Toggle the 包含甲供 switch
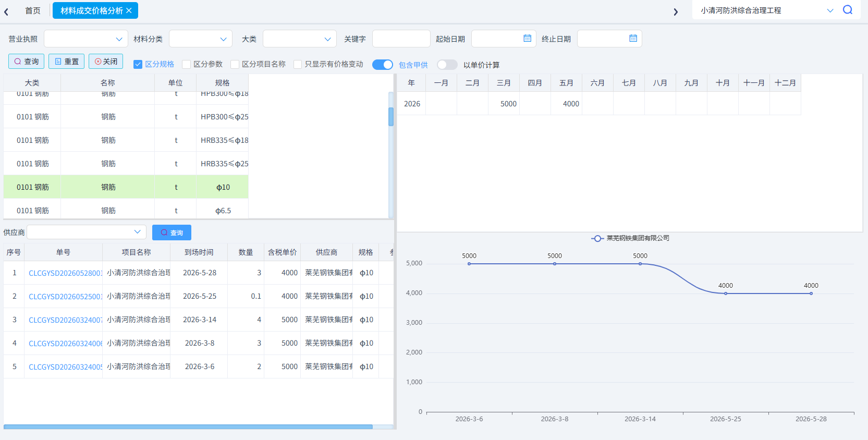This screenshot has height=440, width=868. click(x=383, y=65)
